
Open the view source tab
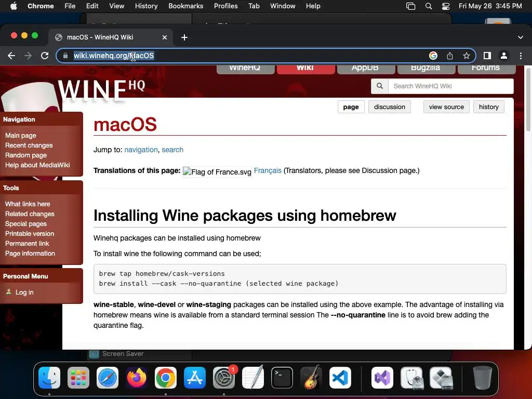click(446, 107)
